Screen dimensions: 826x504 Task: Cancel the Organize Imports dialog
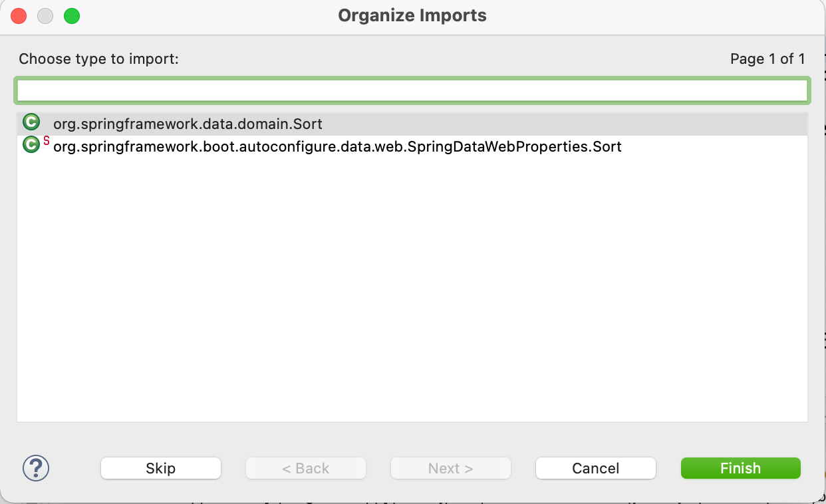tap(596, 468)
